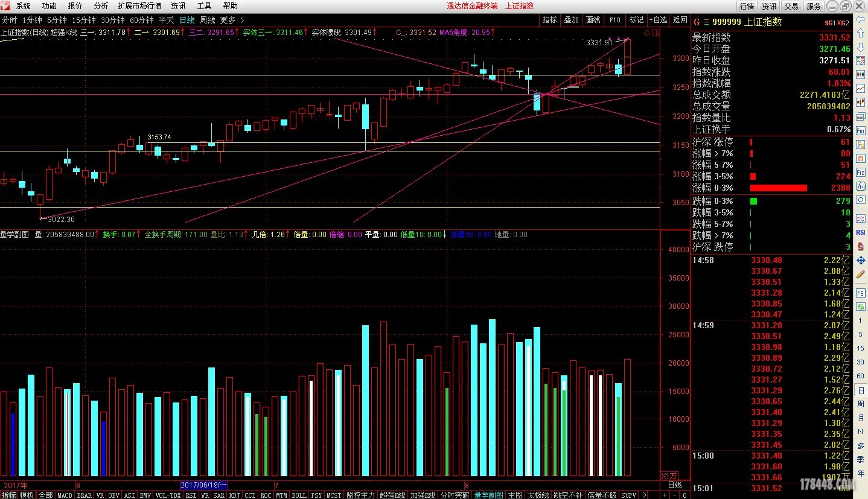Click the move cross-arrows icon
This screenshot has width=868, height=499.
point(860,260)
